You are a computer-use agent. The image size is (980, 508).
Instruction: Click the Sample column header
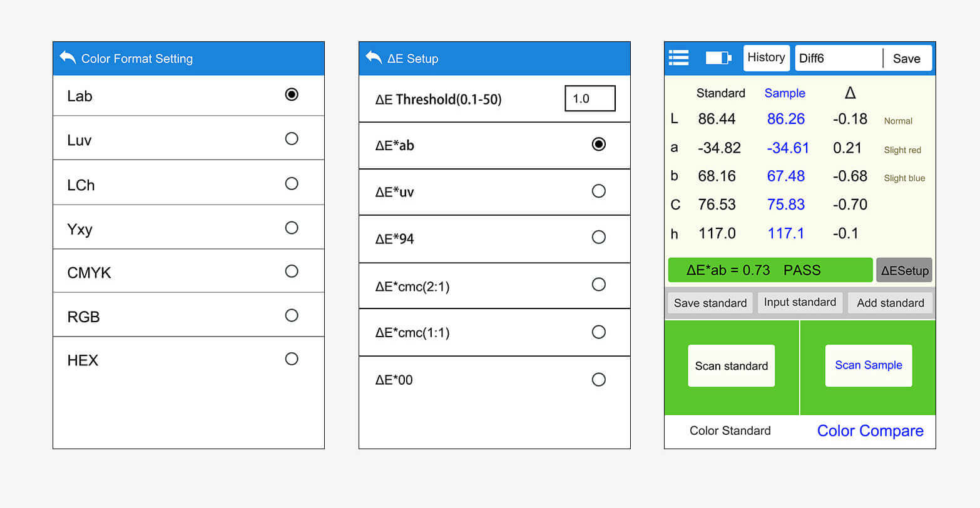coord(785,93)
